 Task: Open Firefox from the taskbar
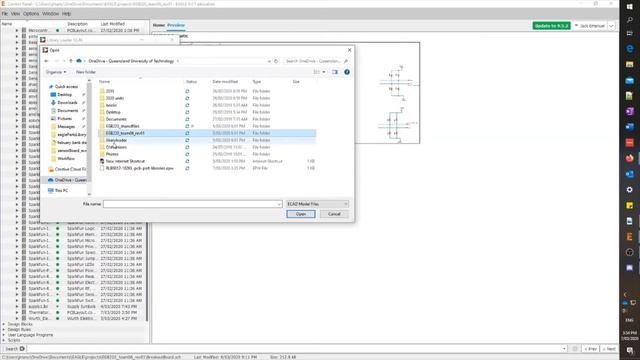[x=629, y=158]
